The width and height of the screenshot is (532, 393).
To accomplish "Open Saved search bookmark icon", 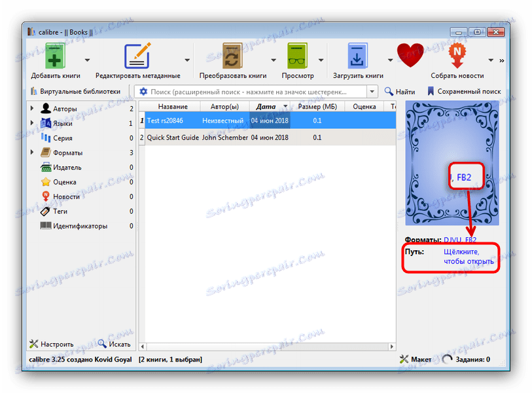I will coord(431,91).
